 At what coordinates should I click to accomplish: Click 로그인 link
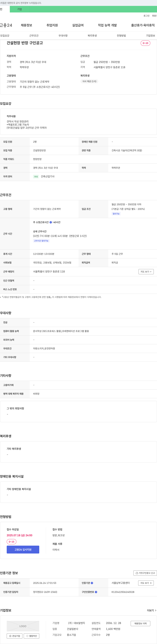click(x=147, y=16)
